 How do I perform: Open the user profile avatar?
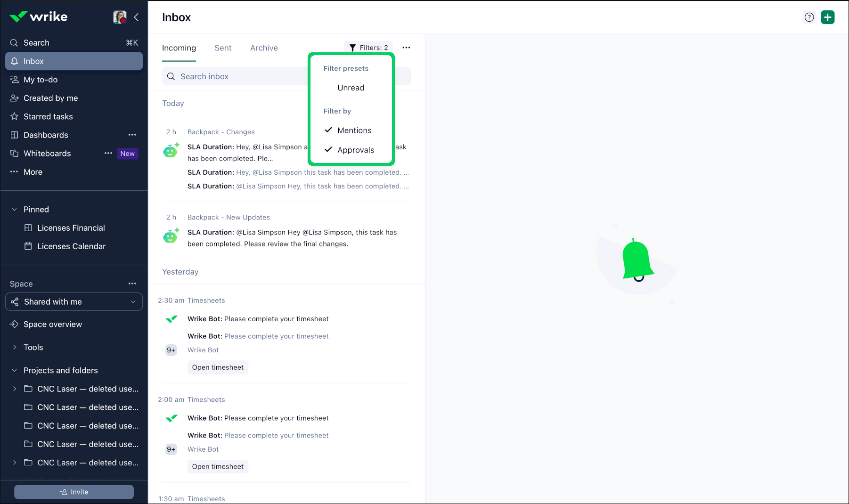tap(120, 17)
